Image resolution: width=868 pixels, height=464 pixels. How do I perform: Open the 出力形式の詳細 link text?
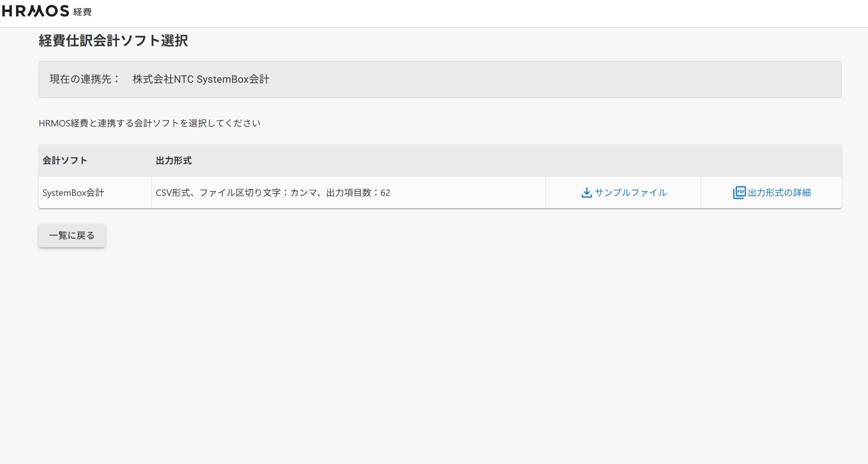[779, 193]
